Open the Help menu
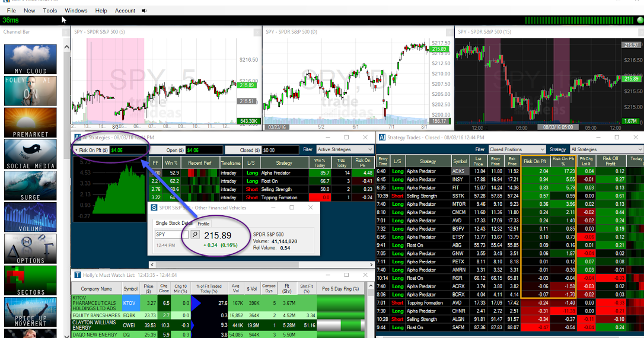644x338 pixels. [101, 11]
